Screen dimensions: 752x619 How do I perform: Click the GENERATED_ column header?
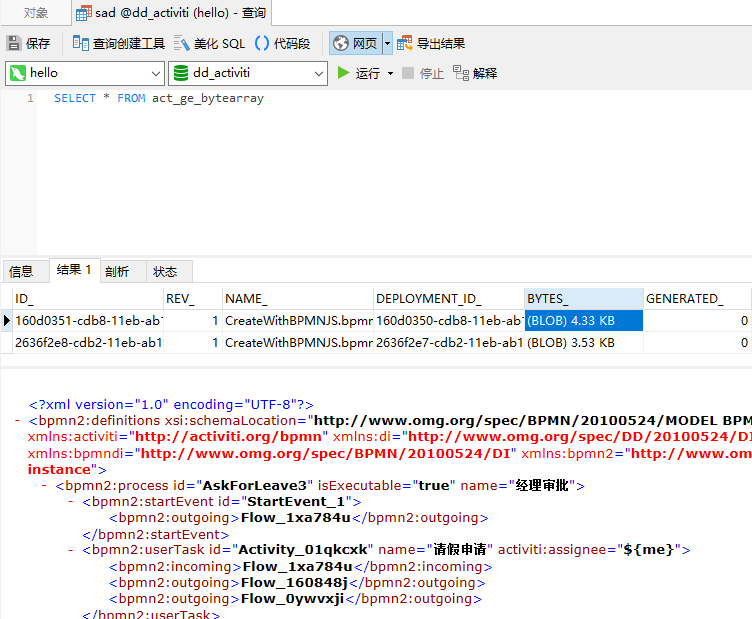click(697, 299)
